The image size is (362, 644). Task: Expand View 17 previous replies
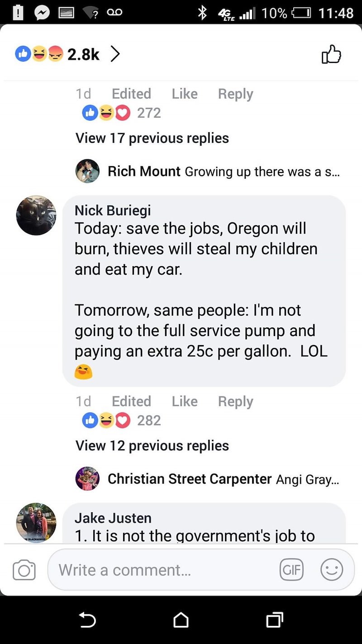point(152,138)
